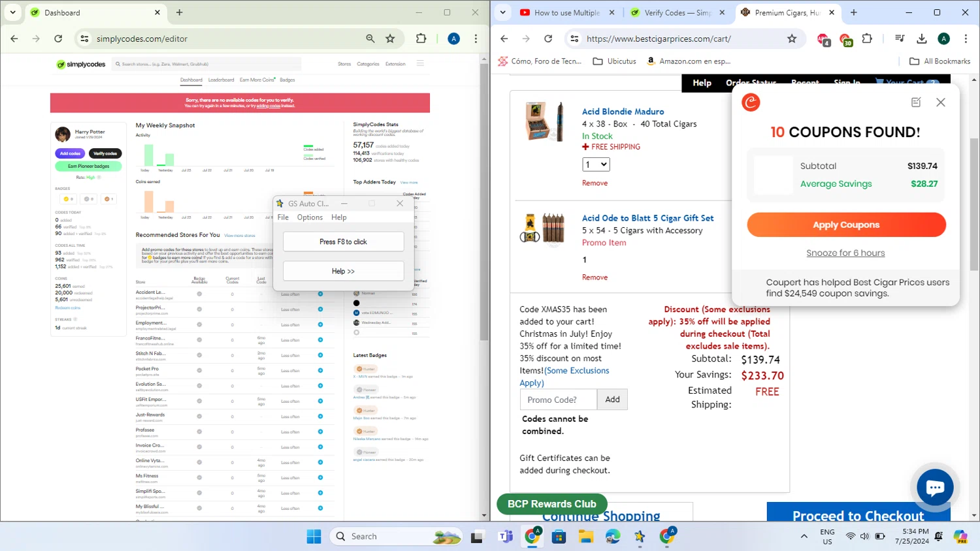Open the Chrome Downloads icon
This screenshot has height=551, width=980.
922,39
